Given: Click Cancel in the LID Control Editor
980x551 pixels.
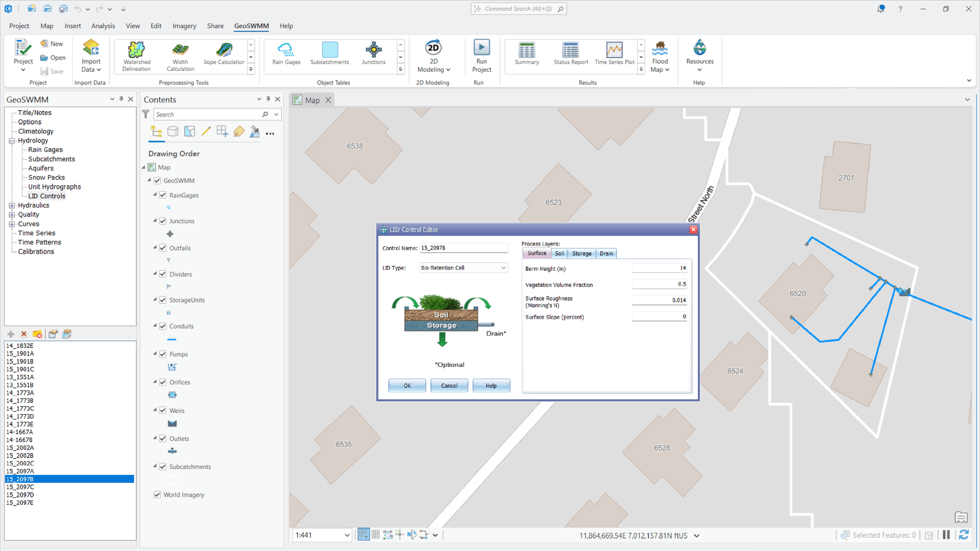Looking at the screenshot, I should [449, 386].
